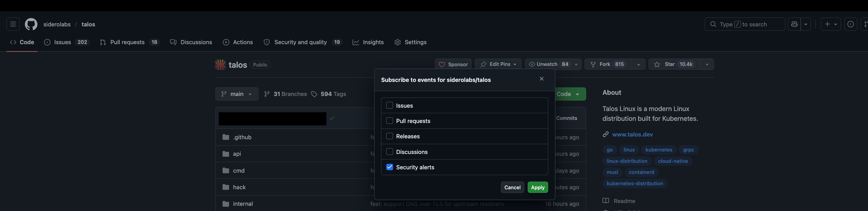The image size is (868, 211).
Task: Click the go topic tag
Action: (610, 150)
